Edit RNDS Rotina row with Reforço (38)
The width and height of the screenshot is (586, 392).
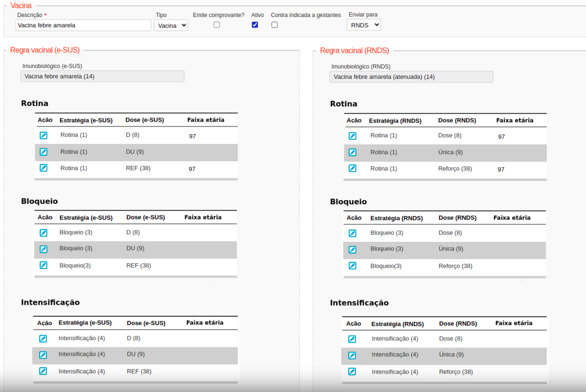click(x=352, y=168)
